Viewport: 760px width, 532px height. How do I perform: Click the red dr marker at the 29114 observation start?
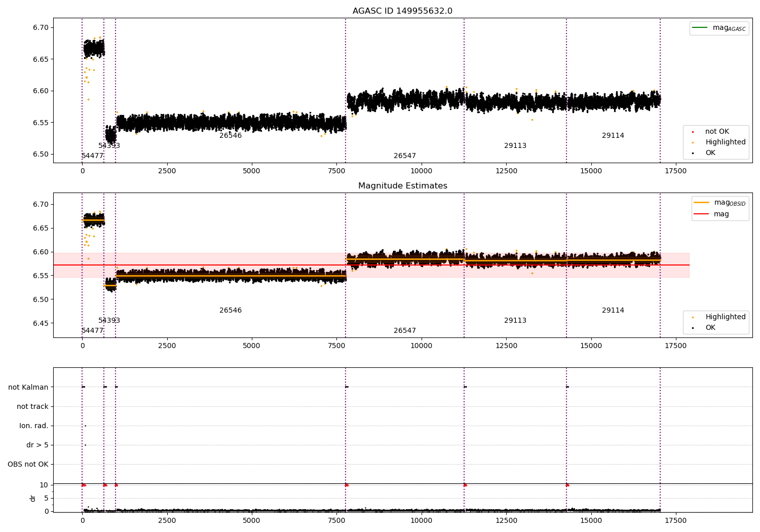pyautogui.click(x=567, y=485)
